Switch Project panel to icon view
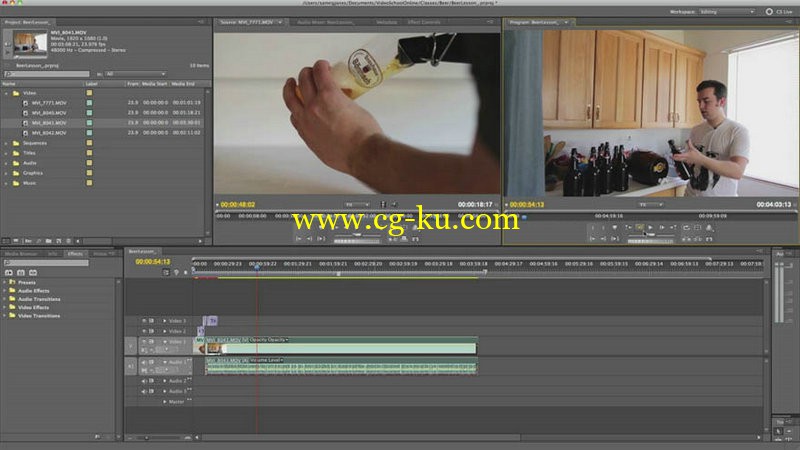The width and height of the screenshot is (800, 450). click(16, 240)
